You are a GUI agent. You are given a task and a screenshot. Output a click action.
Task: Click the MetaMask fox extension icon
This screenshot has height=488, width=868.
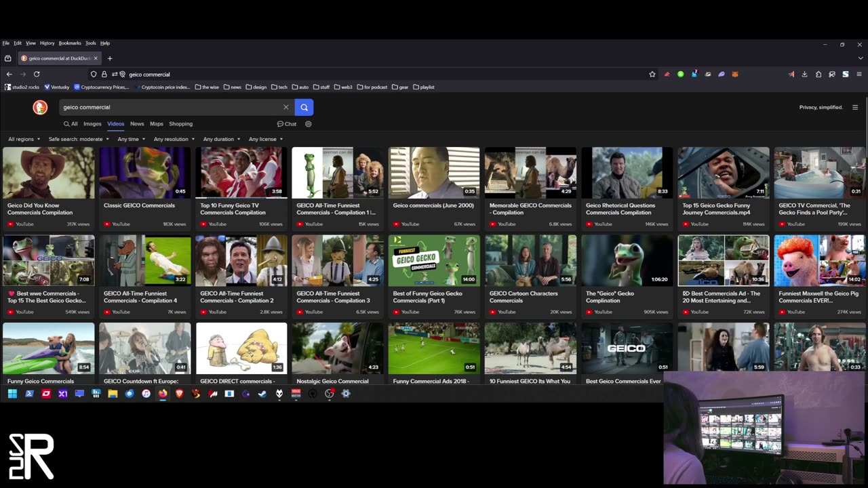(x=734, y=74)
